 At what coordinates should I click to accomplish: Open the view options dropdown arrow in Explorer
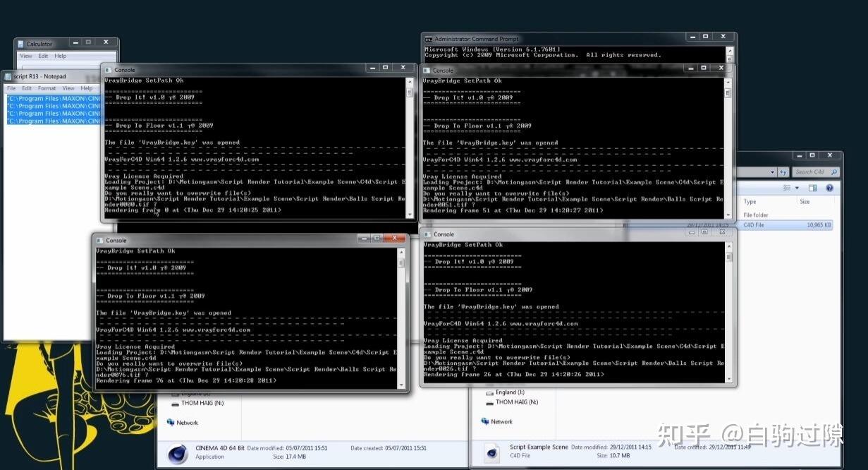tap(797, 188)
